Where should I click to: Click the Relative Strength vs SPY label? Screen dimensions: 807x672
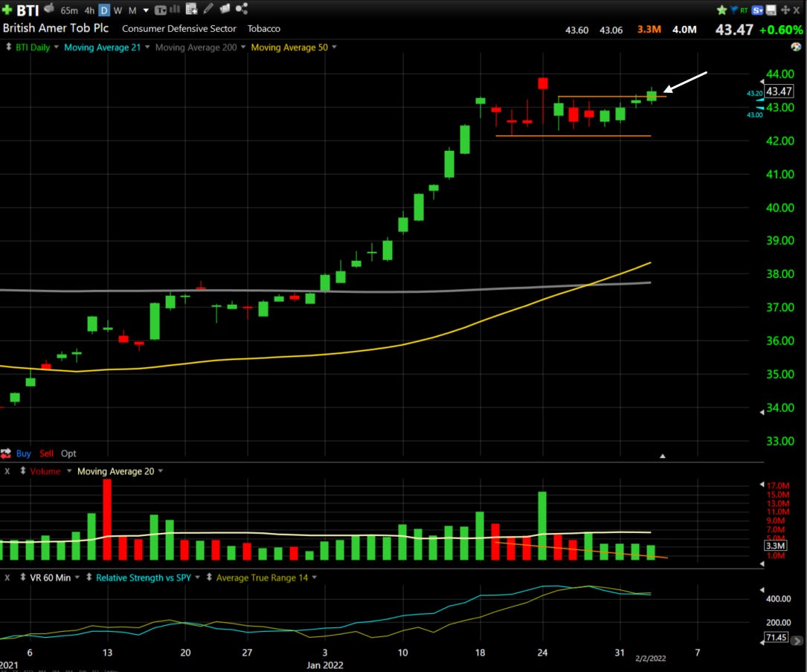143,578
